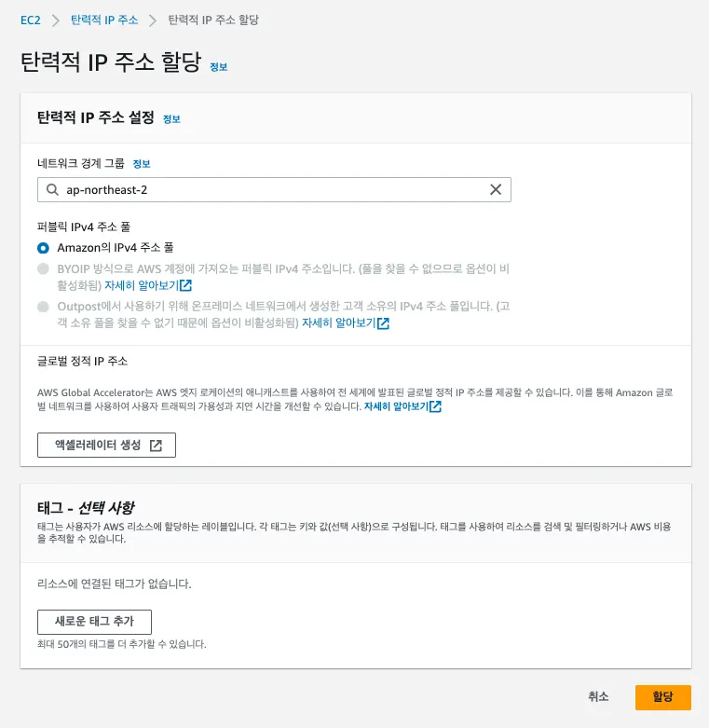Open 정보 link next to 탄력적 IP 주소 설정 heading
Image resolution: width=709 pixels, height=728 pixels.
171,119
